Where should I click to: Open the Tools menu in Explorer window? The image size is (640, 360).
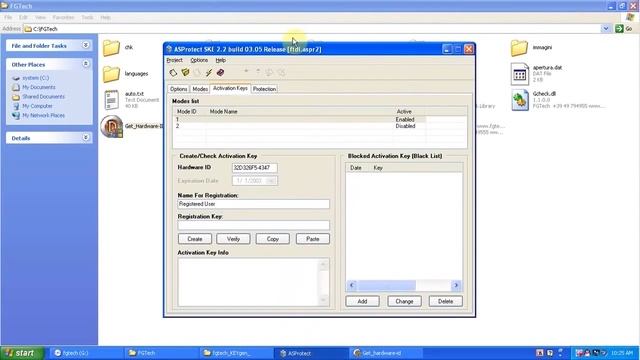pos(87,18)
